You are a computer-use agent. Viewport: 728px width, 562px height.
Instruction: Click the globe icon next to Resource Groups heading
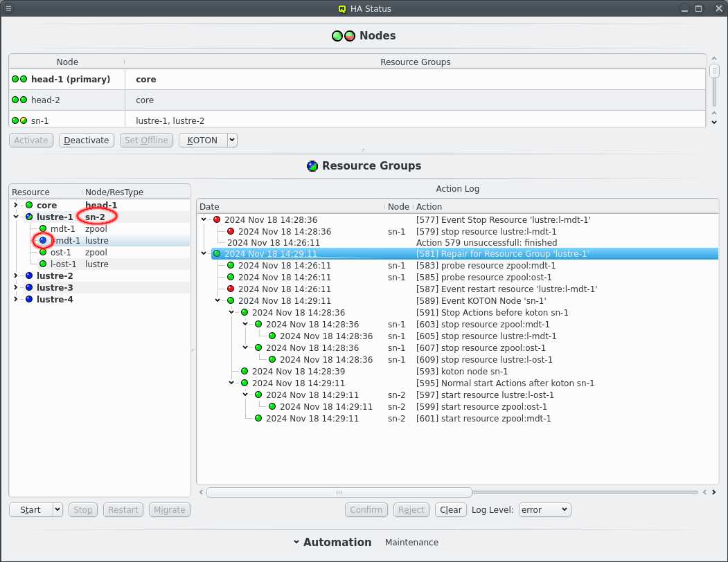312,166
